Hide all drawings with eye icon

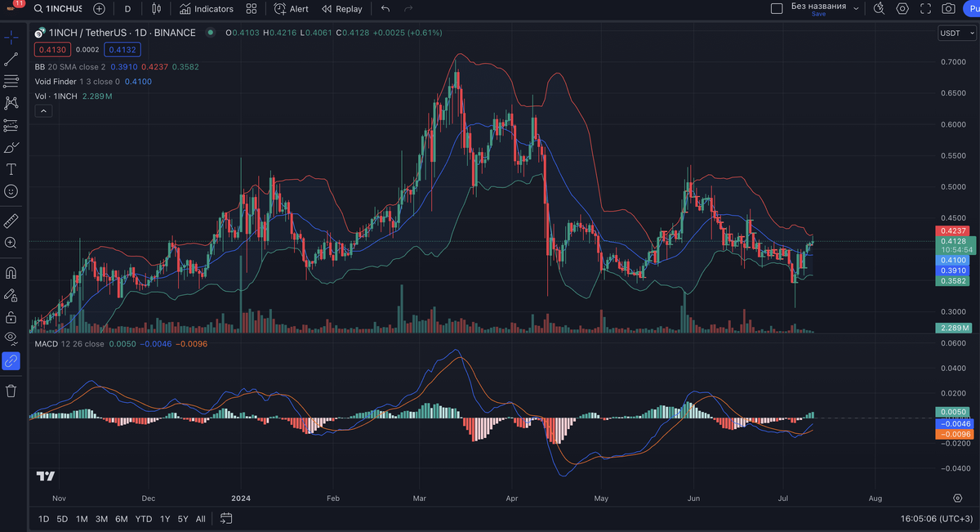11,338
